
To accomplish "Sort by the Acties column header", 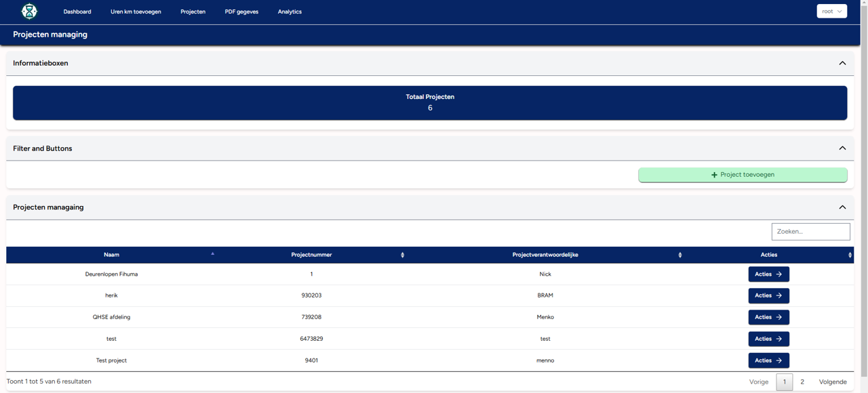I will pyautogui.click(x=769, y=255).
